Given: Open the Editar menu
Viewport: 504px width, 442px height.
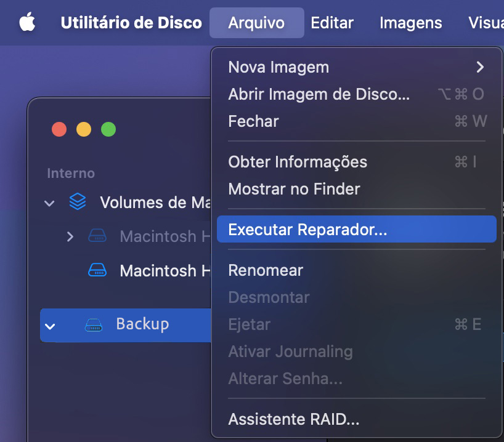Looking at the screenshot, I should click(x=331, y=22).
